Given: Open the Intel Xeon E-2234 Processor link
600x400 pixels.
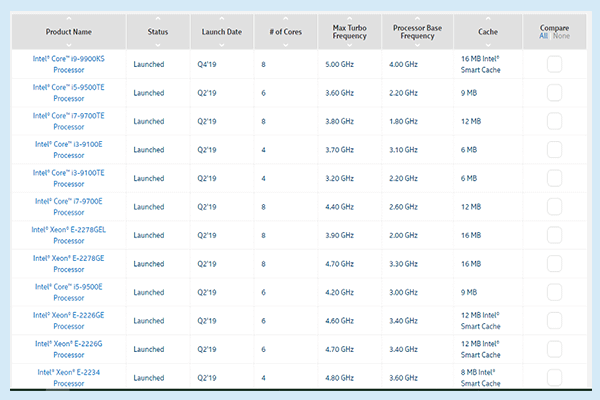Looking at the screenshot, I should coord(69,378).
